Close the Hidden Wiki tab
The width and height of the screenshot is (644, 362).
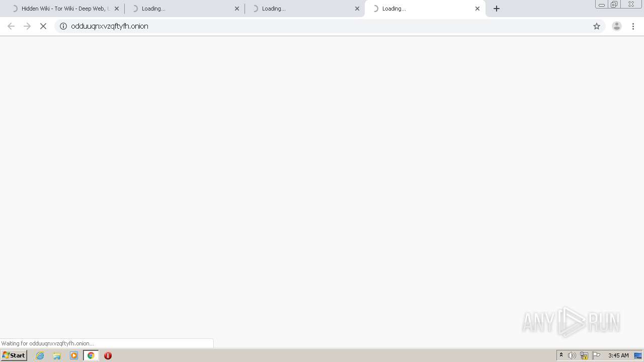(117, 9)
